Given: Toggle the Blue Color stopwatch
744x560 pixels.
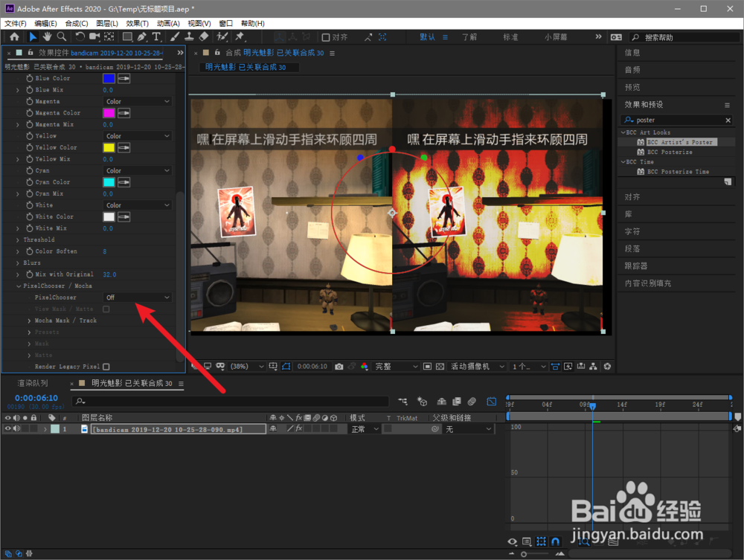Looking at the screenshot, I should pyautogui.click(x=30, y=78).
